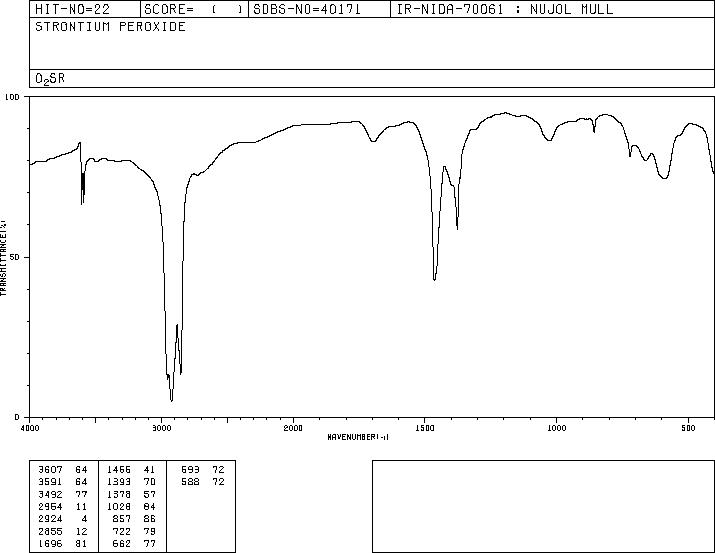Image resolution: width=715 pixels, height=553 pixels.
Task: Click the 500 wavenumber axis label
Action: coord(688,428)
